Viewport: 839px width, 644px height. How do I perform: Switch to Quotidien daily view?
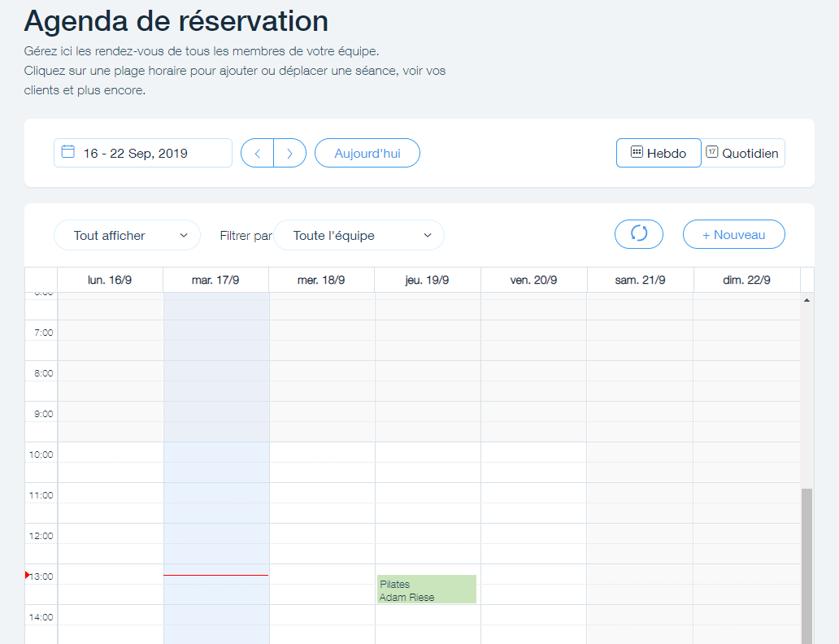pyautogui.click(x=743, y=153)
